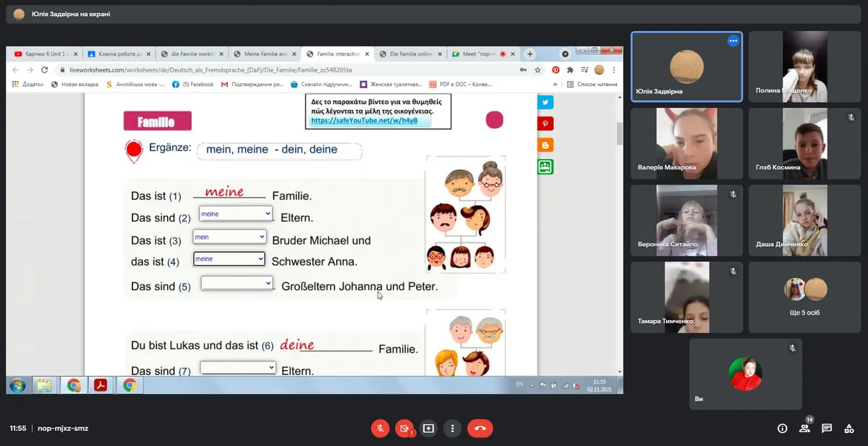Image resolution: width=868 pixels, height=446 pixels.
Task: Open the 'Додатки' apps shortcut
Action: click(27, 84)
